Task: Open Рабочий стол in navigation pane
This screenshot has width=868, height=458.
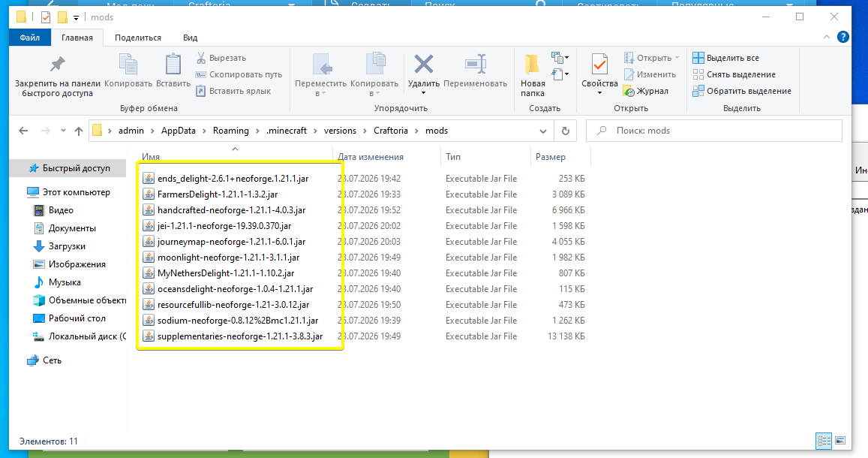Action: pos(70,318)
